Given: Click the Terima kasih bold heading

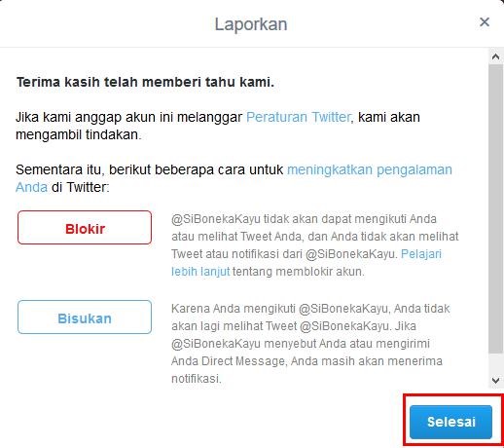Looking at the screenshot, I should 145,82.
